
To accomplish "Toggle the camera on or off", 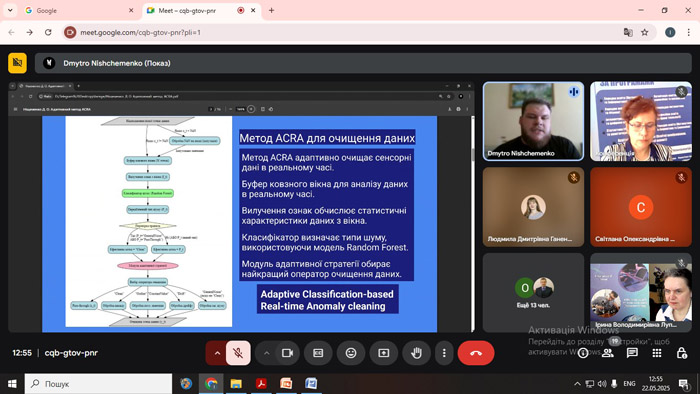I will coord(287,353).
